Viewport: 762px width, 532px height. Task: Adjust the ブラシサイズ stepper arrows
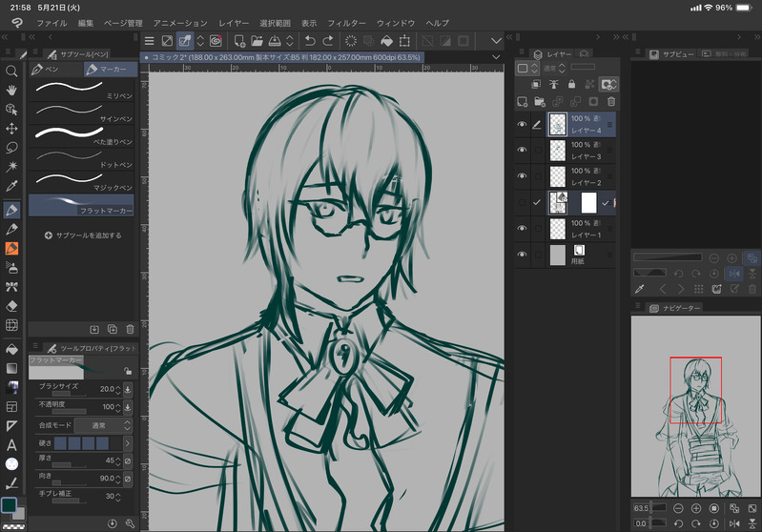pyautogui.click(x=117, y=389)
